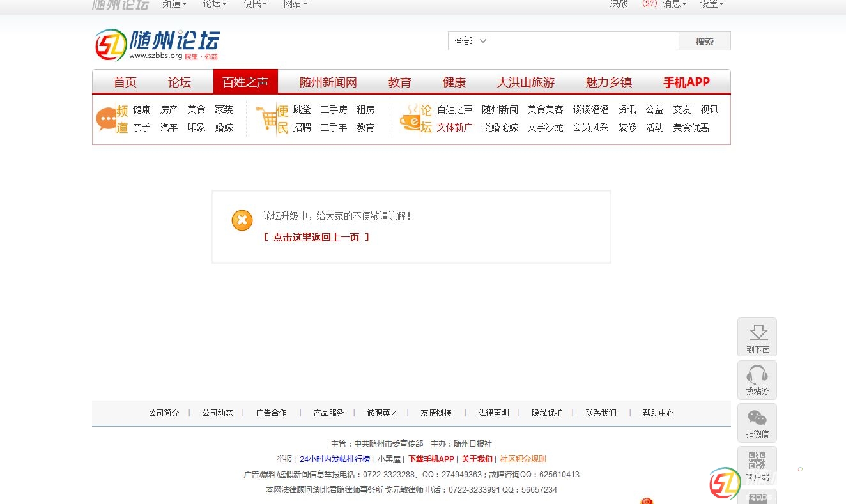Open the 消息 dropdown in top bar
This screenshot has height=504, width=846.
[675, 4]
